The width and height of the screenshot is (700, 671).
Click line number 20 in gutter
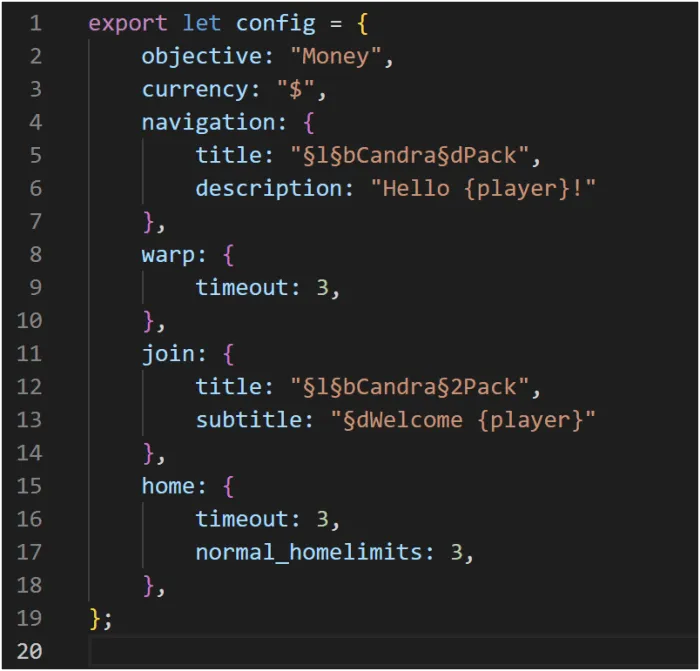[29, 651]
